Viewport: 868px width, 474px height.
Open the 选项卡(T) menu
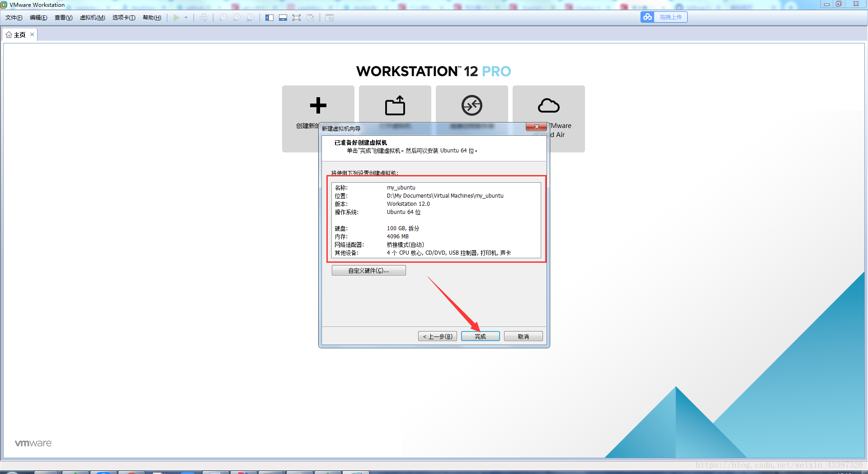tap(124, 18)
